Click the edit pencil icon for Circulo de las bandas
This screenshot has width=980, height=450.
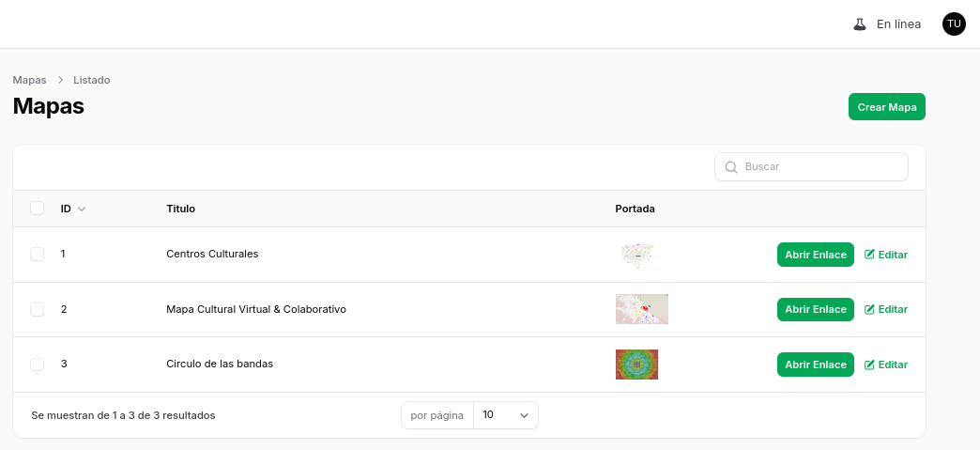(x=869, y=365)
